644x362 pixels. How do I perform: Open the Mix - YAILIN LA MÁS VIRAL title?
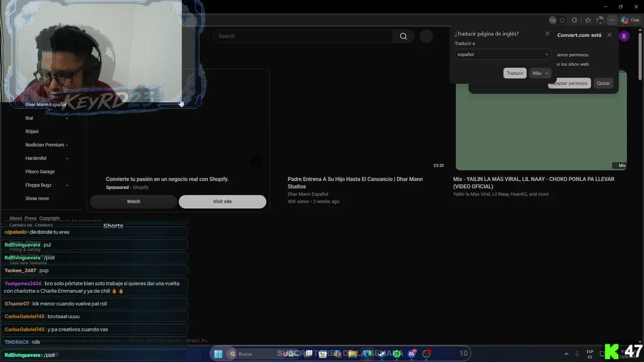click(x=534, y=183)
